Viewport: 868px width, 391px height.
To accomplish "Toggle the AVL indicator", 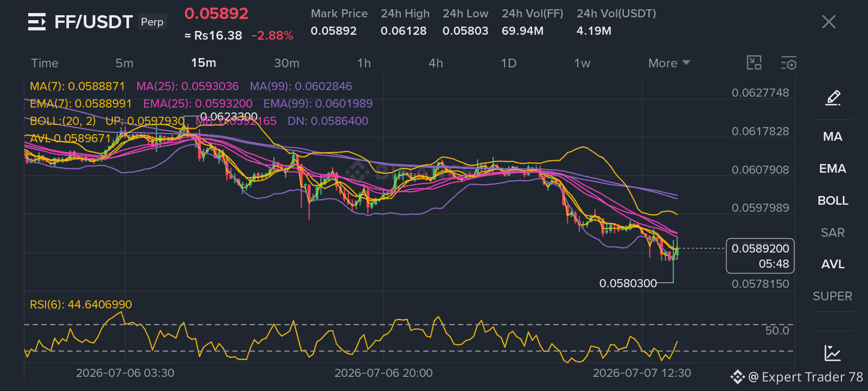I will (x=833, y=264).
